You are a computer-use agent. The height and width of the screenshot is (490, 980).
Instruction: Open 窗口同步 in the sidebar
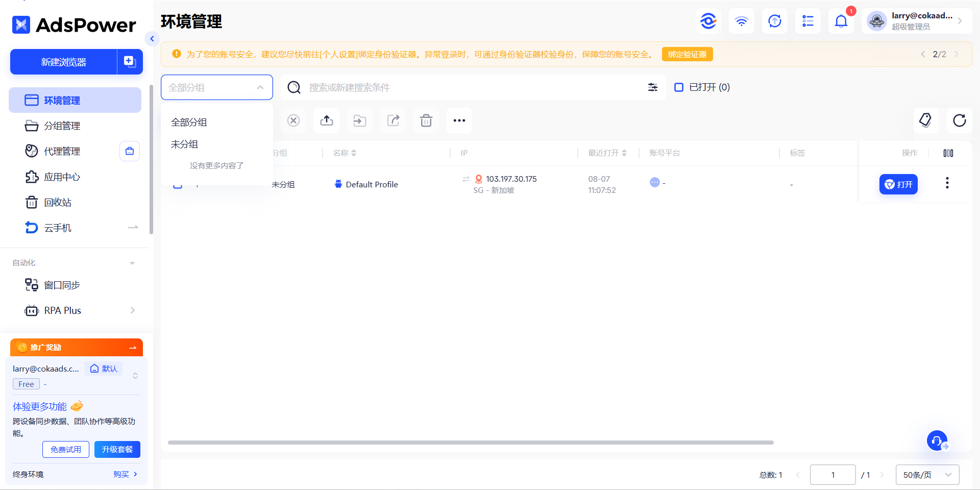[75, 285]
